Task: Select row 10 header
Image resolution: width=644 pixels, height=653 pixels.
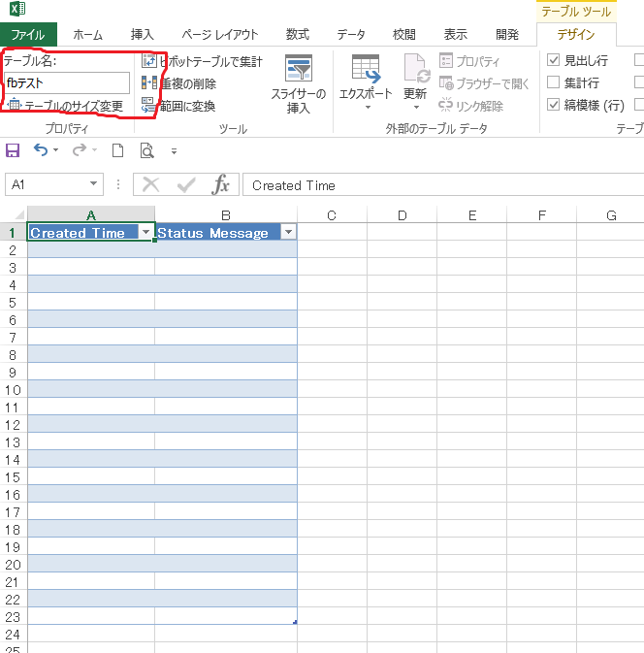Action: (x=14, y=390)
